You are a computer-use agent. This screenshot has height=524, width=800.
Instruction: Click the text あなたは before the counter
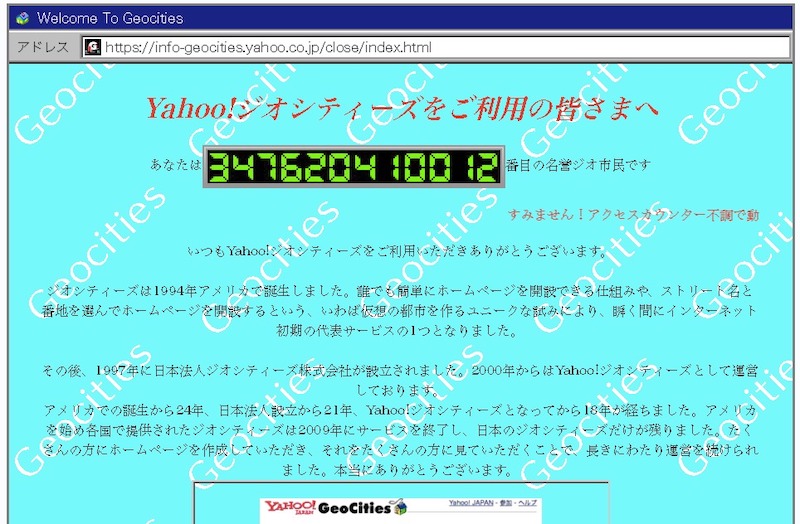[176, 164]
